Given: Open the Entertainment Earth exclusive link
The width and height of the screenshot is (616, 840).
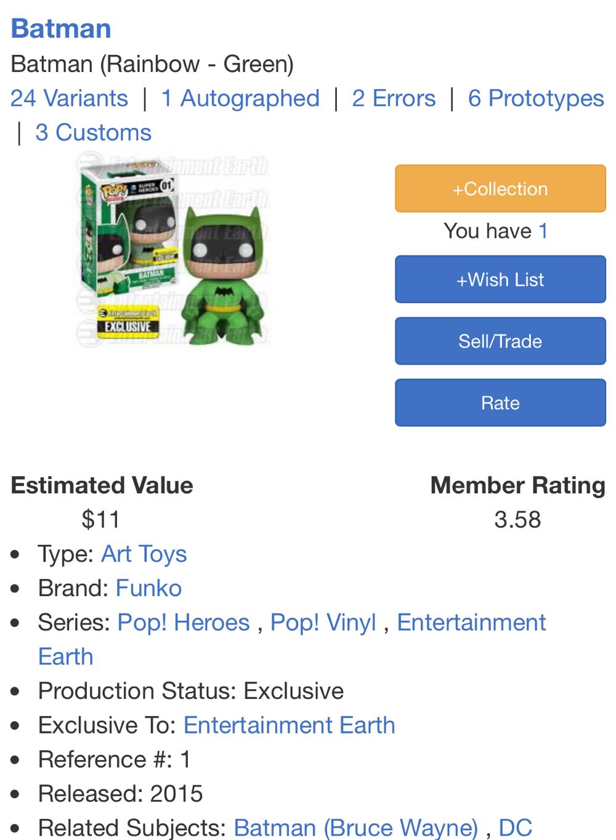Looking at the screenshot, I should pos(289,725).
